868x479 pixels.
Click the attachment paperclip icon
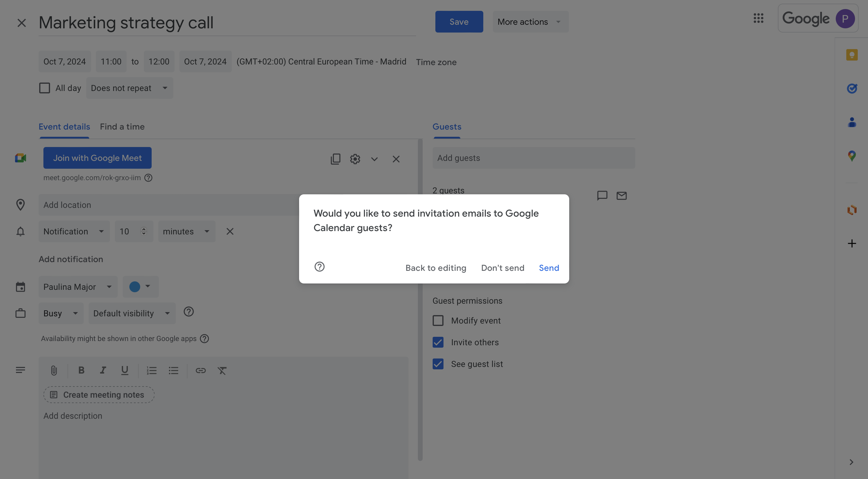54,371
